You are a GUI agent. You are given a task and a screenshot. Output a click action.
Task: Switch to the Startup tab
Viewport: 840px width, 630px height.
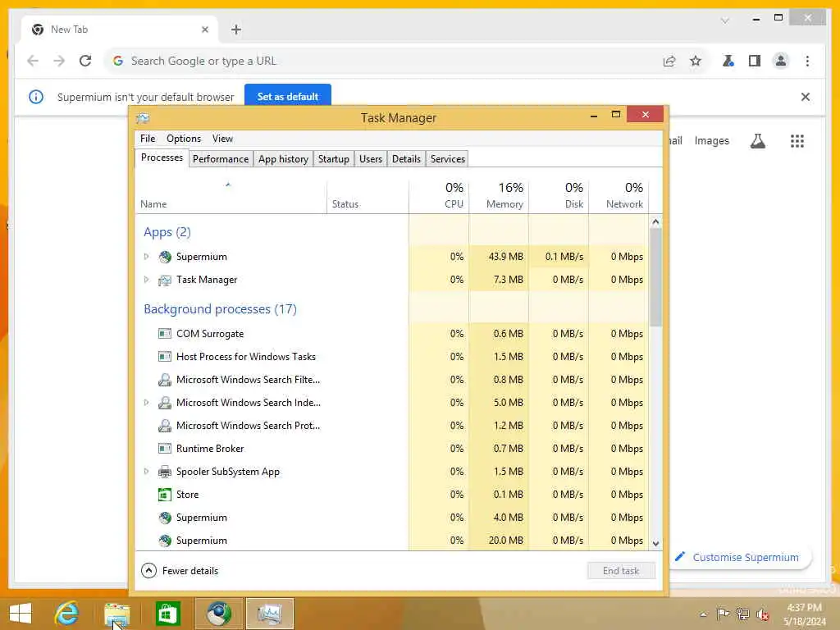334,159
